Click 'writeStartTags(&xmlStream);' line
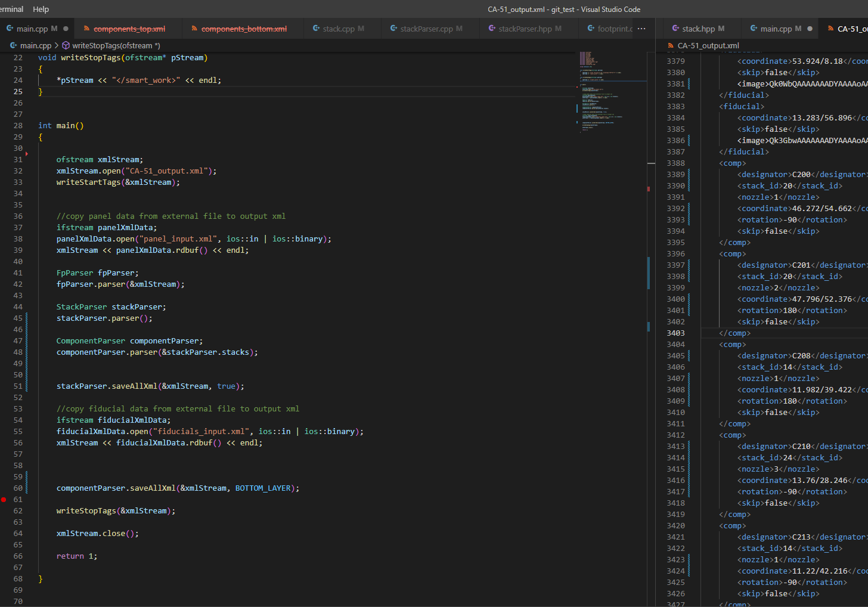The image size is (868, 607). (x=118, y=182)
